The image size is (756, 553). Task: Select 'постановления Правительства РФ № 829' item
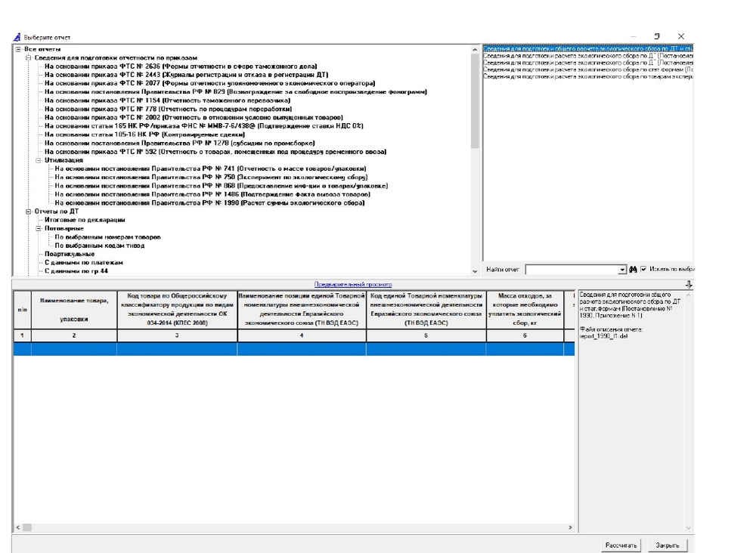click(236, 92)
